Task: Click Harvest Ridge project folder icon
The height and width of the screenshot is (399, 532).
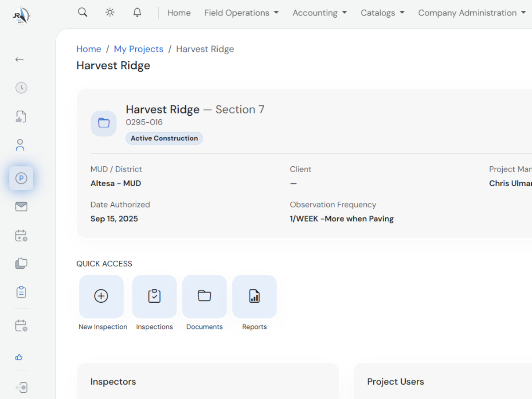Action: 104,123
